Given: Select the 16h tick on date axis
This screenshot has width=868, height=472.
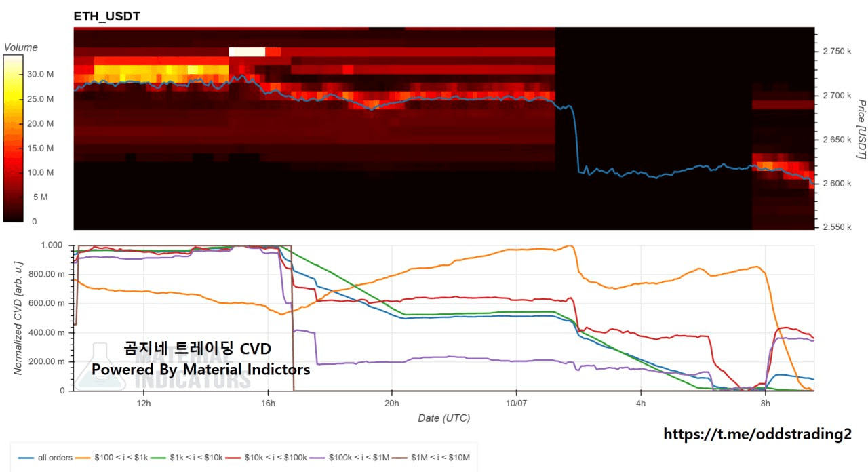Looking at the screenshot, I should [268, 403].
